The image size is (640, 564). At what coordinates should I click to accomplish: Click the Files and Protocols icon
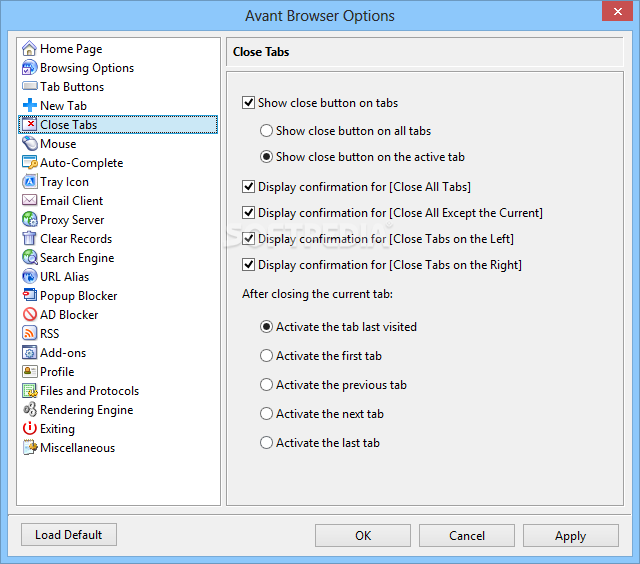pos(29,391)
